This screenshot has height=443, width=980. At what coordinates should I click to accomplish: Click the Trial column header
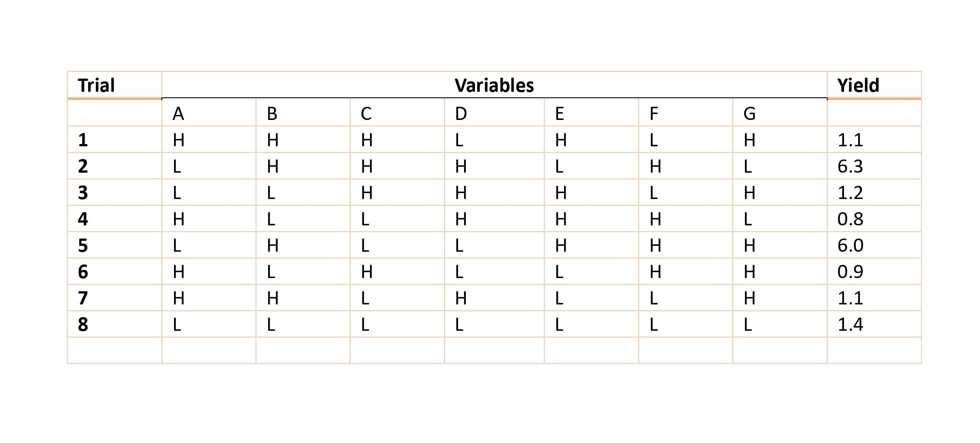click(96, 85)
